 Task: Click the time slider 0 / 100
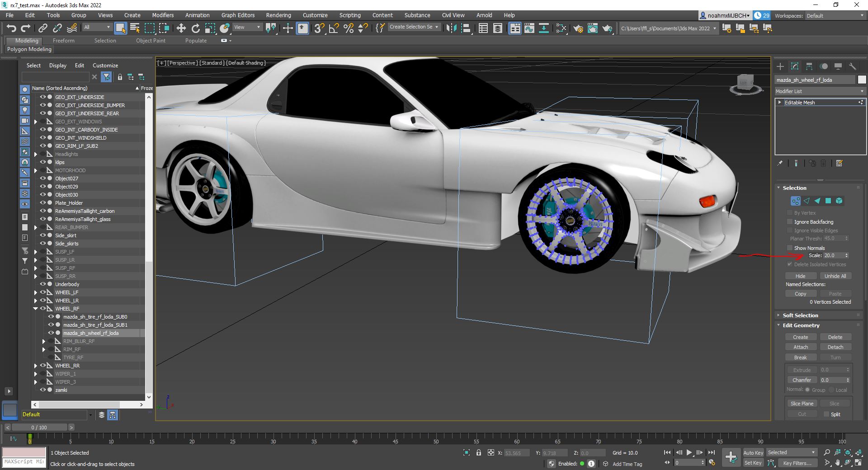click(x=39, y=428)
